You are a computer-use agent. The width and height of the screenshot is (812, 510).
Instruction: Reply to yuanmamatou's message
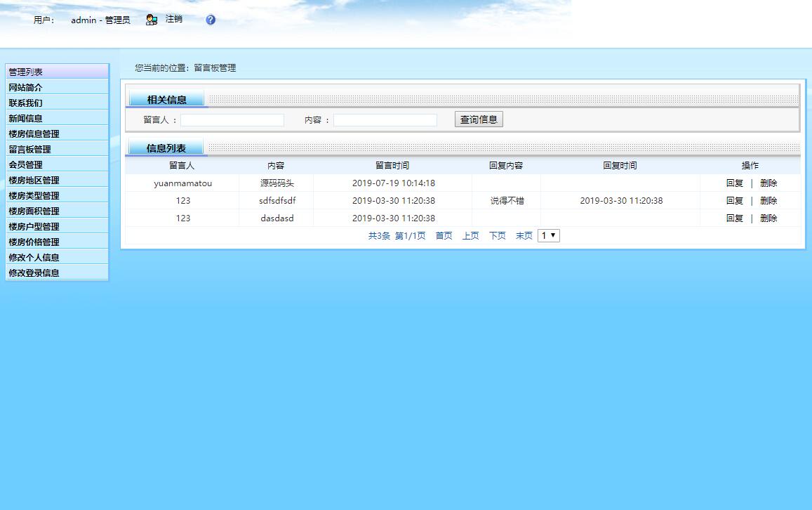tap(734, 183)
